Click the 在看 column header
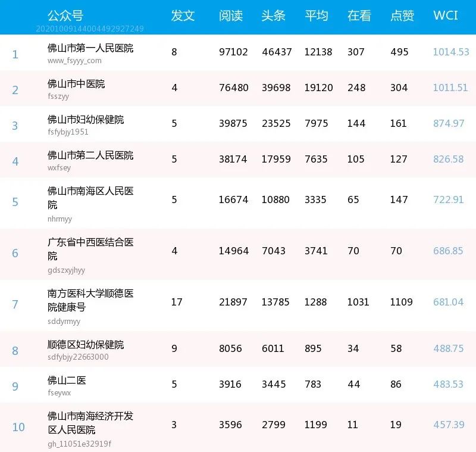This screenshot has width=476, height=452. [359, 15]
